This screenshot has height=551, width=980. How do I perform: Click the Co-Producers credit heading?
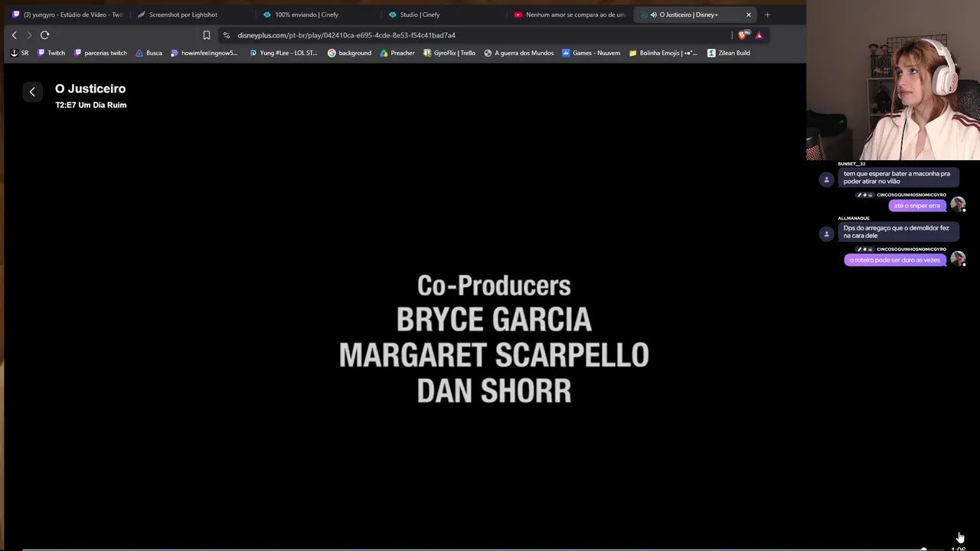point(494,285)
